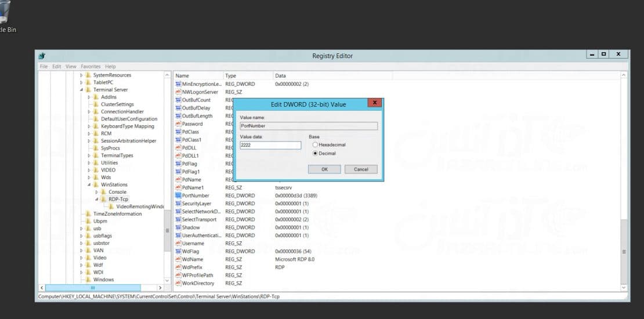
Task: Select the RCM folder icon
Action: 96,133
